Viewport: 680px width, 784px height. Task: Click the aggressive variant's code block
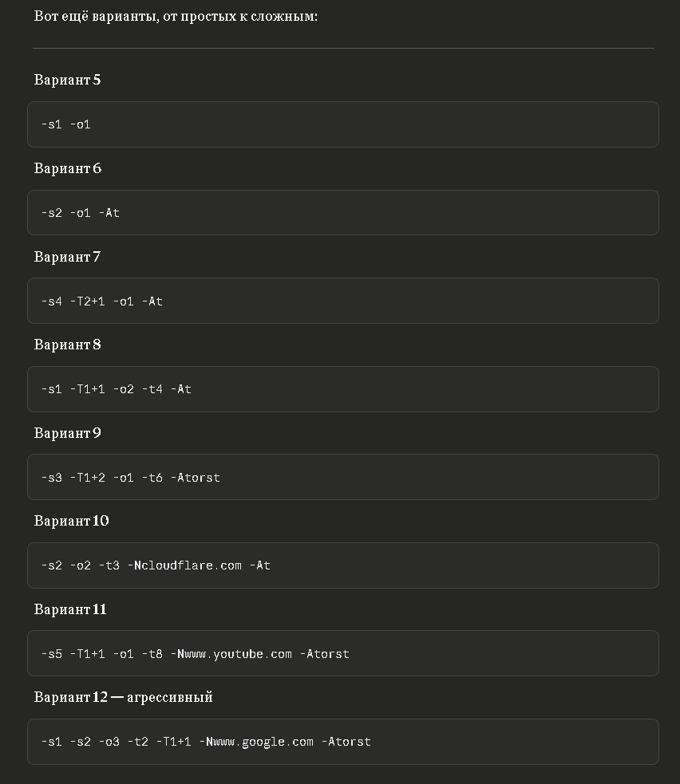point(342,742)
